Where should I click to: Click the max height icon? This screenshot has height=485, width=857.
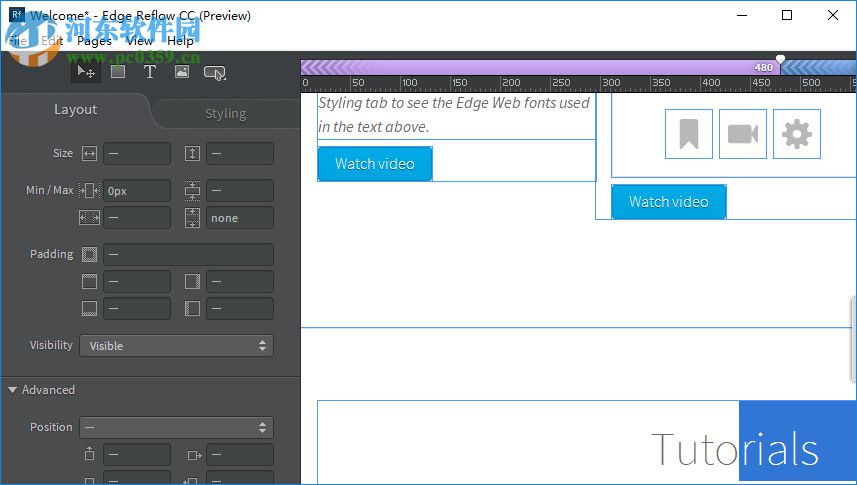pyautogui.click(x=192, y=218)
